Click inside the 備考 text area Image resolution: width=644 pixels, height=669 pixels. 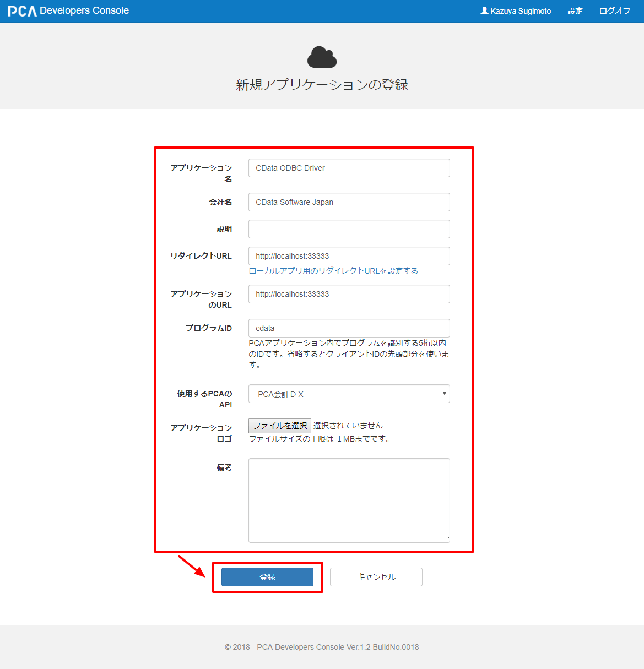point(349,501)
